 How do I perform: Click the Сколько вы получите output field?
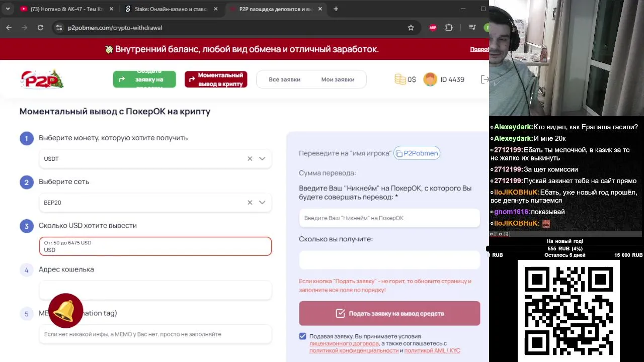point(389,260)
